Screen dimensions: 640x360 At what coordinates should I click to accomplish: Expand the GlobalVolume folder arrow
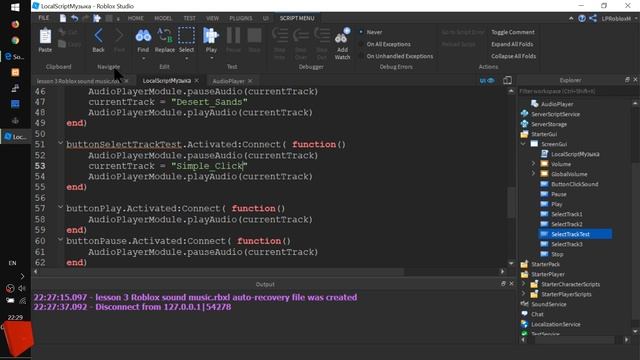[x=533, y=174]
